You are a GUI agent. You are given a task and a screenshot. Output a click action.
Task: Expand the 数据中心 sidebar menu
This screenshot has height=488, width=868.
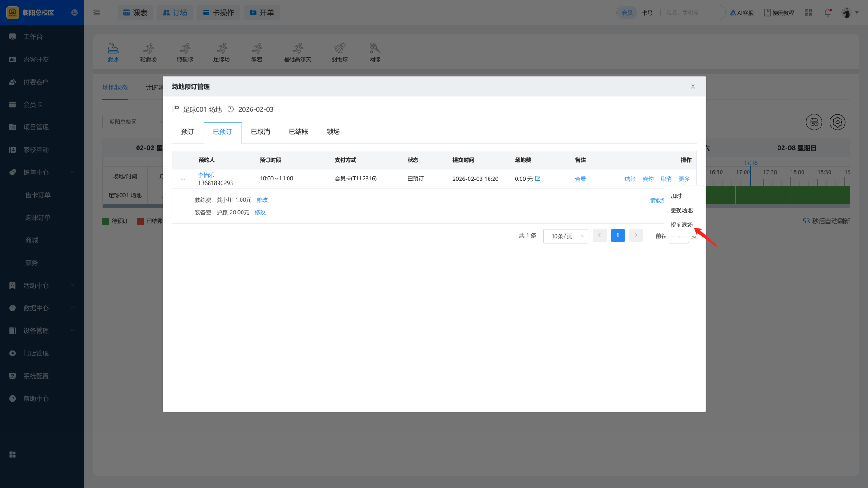pyautogui.click(x=42, y=308)
